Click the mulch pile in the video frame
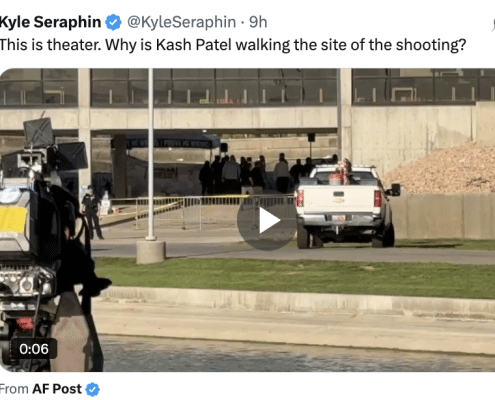This screenshot has height=400, width=495. coord(442,170)
